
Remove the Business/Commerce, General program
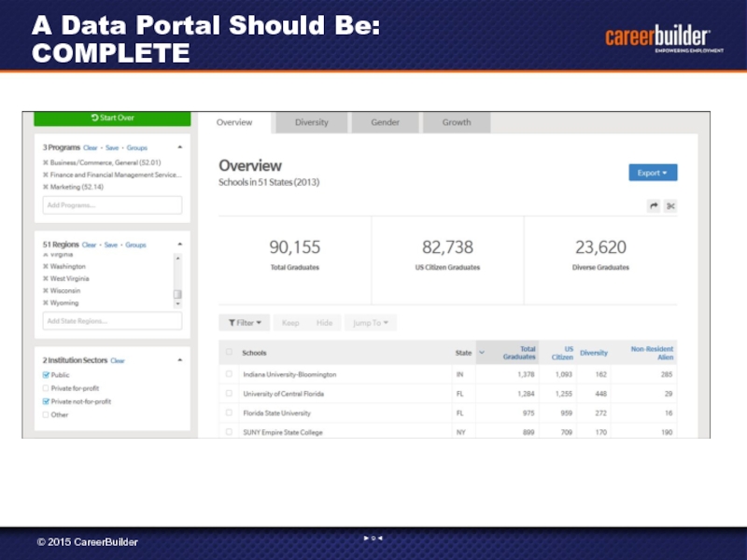[46, 162]
